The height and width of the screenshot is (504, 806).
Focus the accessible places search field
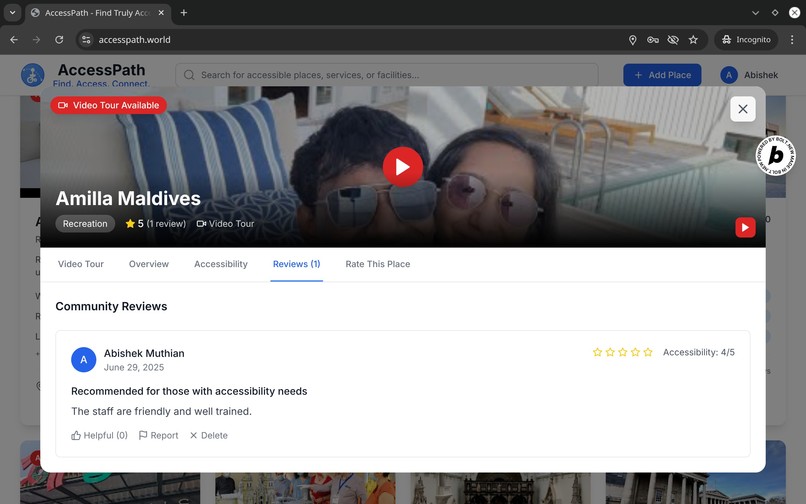point(387,75)
